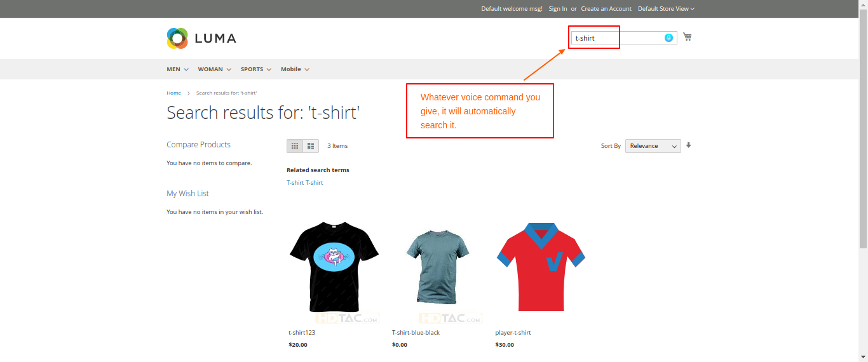Expand the SPORTS menu
This screenshot has height=362, width=868.
[x=256, y=69]
